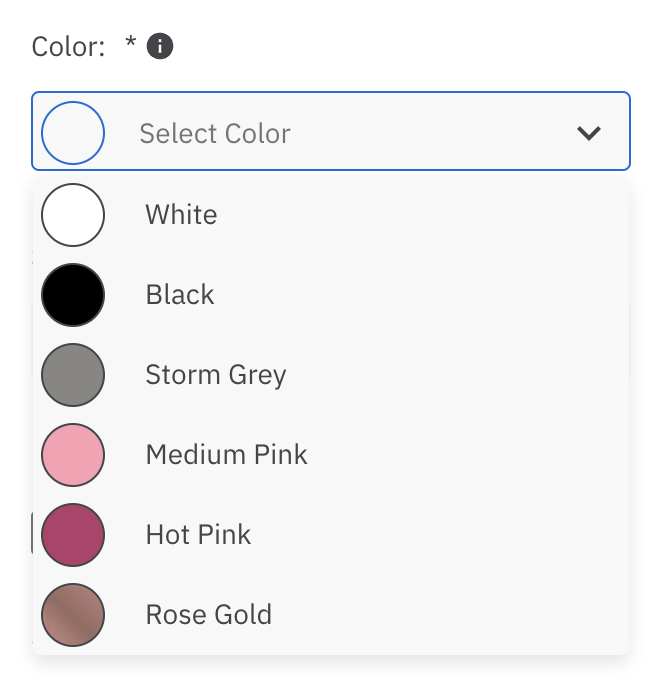Screen dimensions: 664x696
Task: Click the Select Color placeholder text
Action: pos(215,133)
